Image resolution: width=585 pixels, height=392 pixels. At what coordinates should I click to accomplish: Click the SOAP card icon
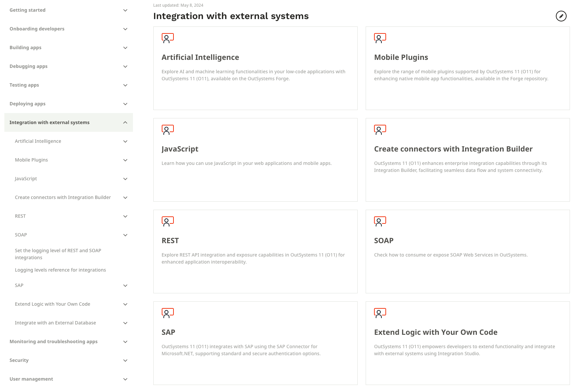coord(380,221)
